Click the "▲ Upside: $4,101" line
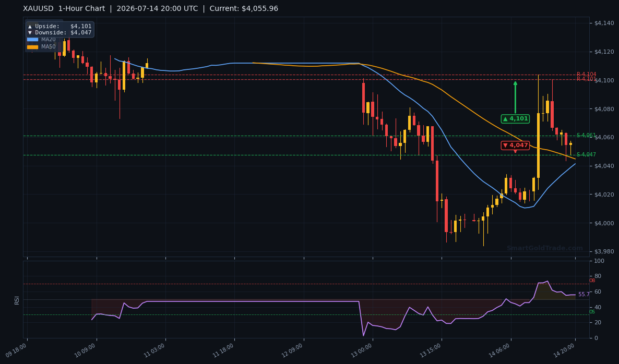Viewport: 619px width, 364px height. [59, 27]
